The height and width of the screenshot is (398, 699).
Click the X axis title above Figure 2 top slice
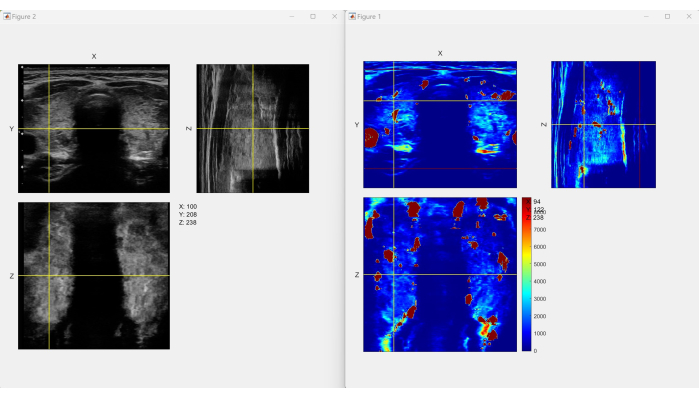(94, 56)
